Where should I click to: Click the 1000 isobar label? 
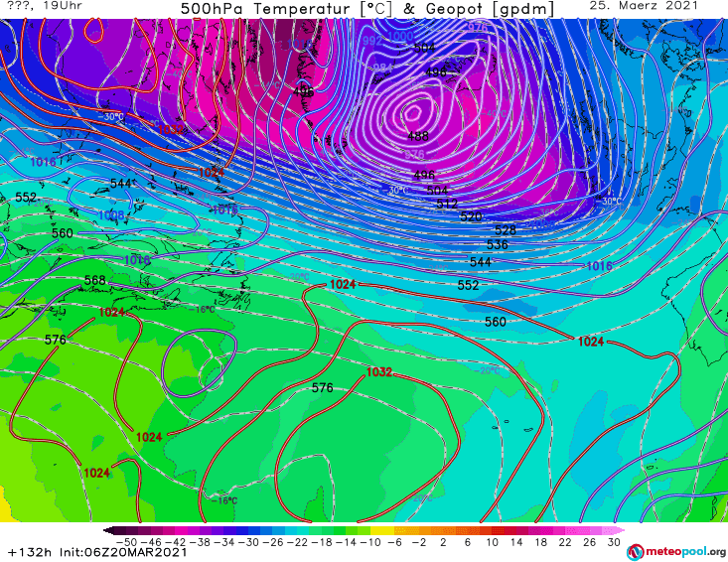click(x=400, y=36)
